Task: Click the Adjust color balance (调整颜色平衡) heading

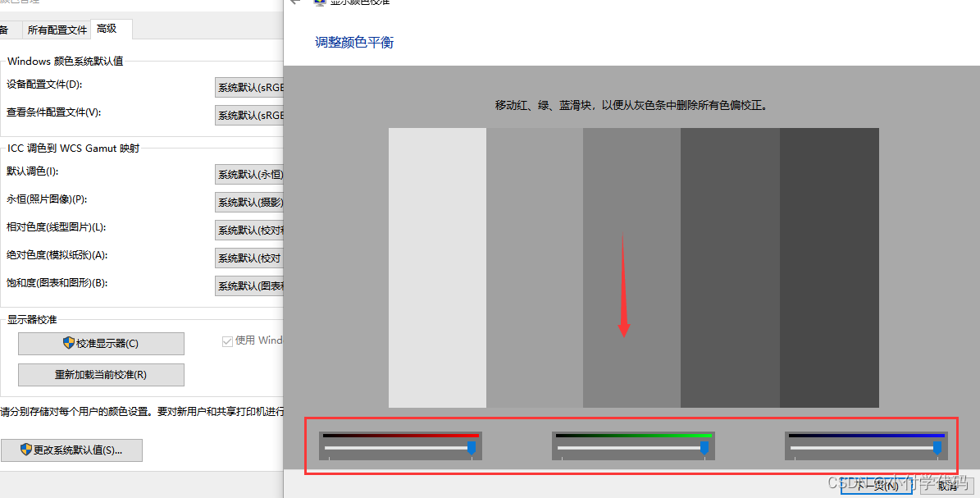Action: (x=354, y=43)
